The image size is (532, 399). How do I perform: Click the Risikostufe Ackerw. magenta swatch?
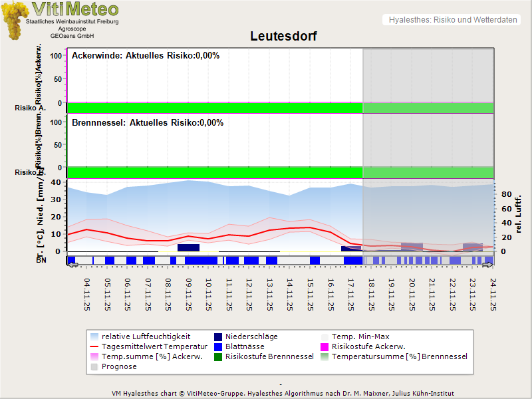pyautogui.click(x=325, y=346)
